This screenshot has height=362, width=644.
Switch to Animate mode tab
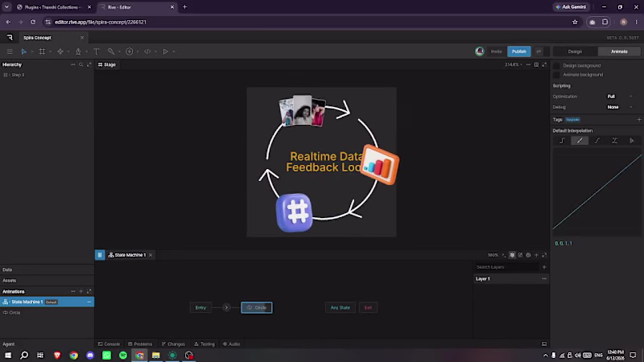[619, 51]
